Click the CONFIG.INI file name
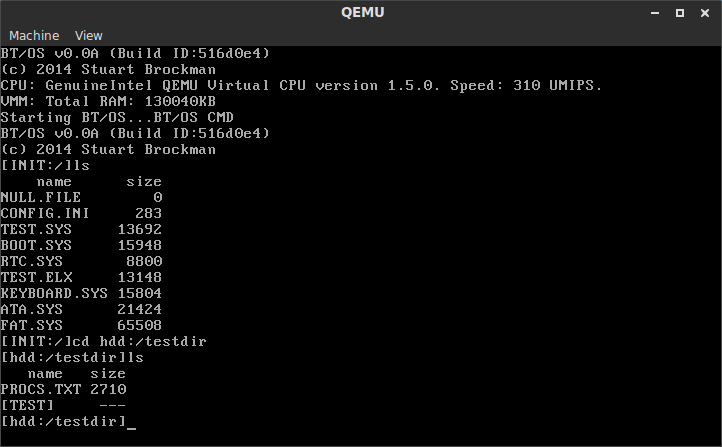The width and height of the screenshot is (722, 447). 45,214
